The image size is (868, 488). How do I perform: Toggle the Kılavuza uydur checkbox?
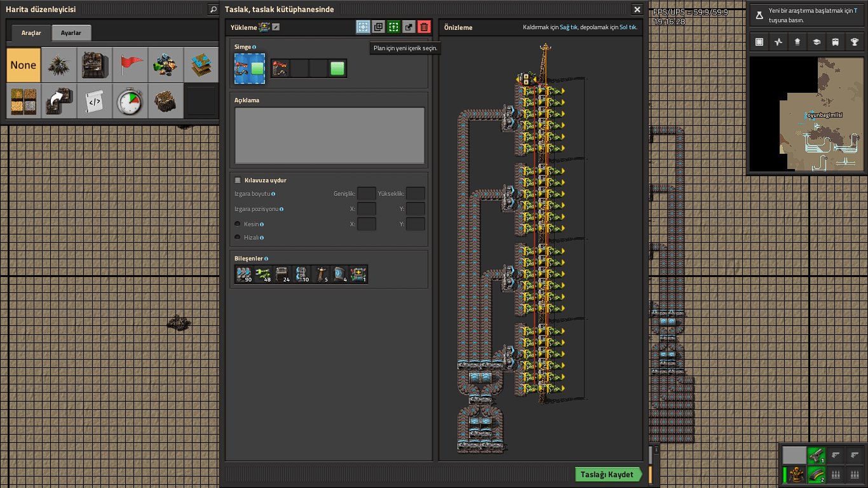[x=238, y=180]
